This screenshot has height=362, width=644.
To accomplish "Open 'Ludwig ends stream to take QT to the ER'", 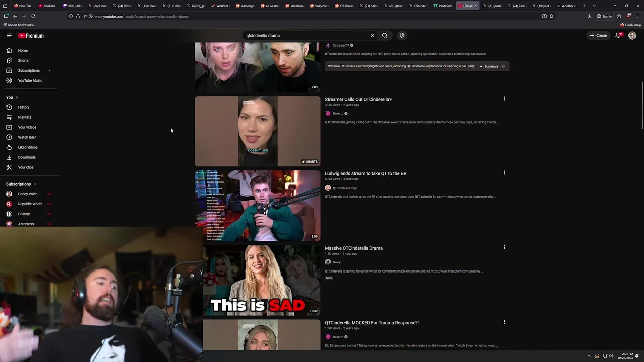I will (365, 174).
